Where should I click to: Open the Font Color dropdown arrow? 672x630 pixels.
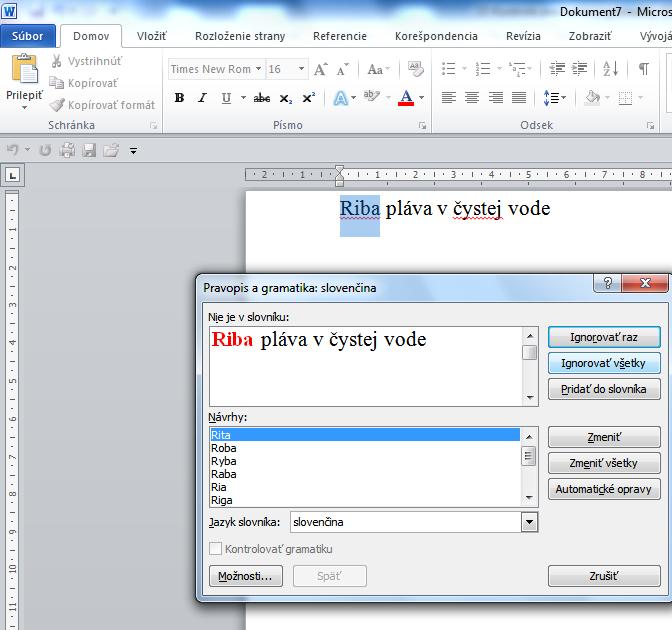[422, 98]
